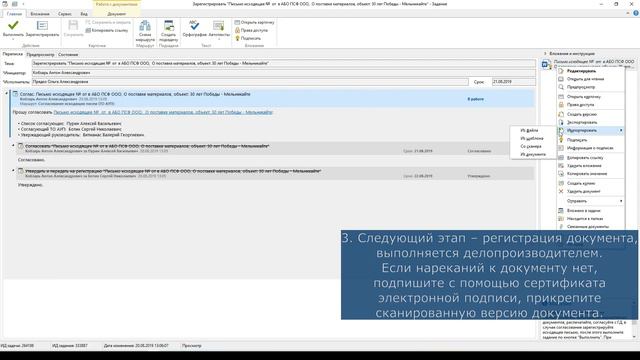Open Схема маршрута from the ribbon
Image resolution: width=640 pixels, height=360 pixels.
click(145, 31)
